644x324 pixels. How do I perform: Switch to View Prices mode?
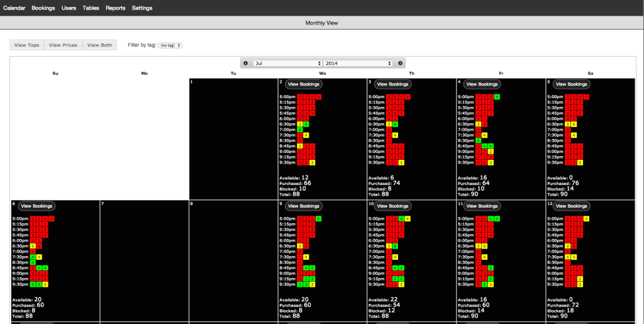[63, 45]
